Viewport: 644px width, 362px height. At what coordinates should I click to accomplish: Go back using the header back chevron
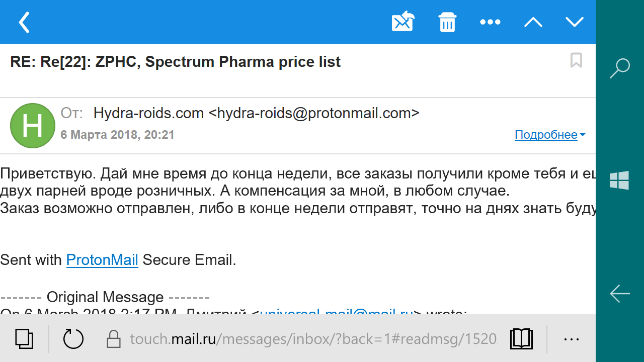coord(24,22)
